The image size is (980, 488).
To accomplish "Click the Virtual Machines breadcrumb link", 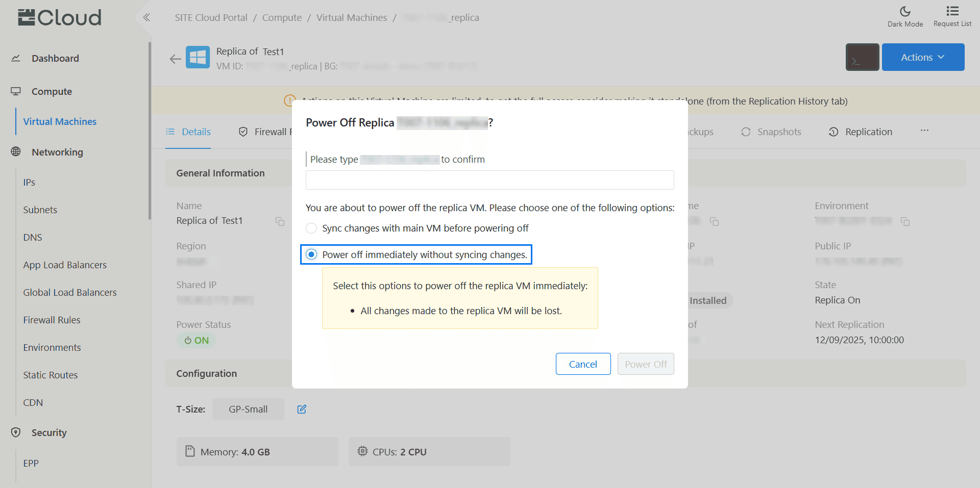I will (351, 18).
